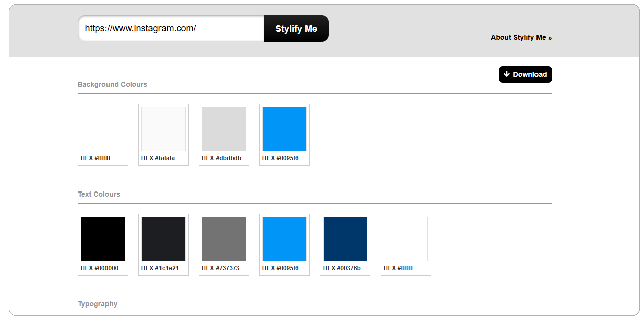The width and height of the screenshot is (644, 320).
Task: Pick the grey #dbdbdb background swatch
Action: click(224, 129)
